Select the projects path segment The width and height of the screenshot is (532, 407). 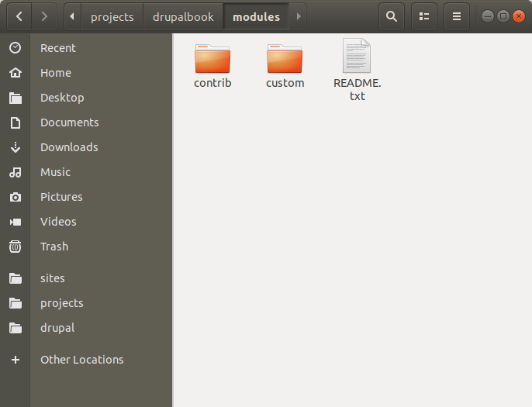pos(112,16)
